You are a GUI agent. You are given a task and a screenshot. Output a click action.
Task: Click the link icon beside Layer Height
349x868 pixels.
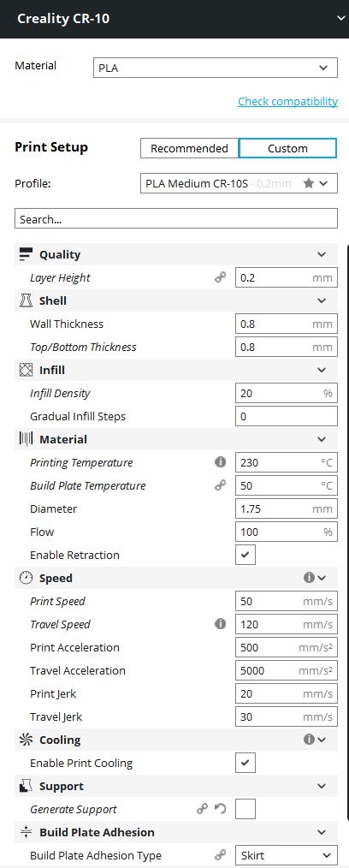(220, 278)
